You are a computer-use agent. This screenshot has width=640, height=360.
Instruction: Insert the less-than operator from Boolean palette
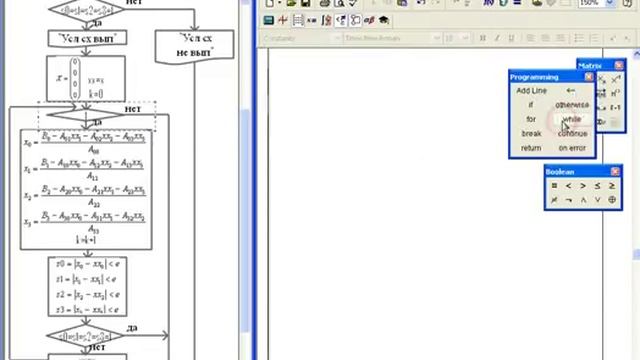(569, 186)
